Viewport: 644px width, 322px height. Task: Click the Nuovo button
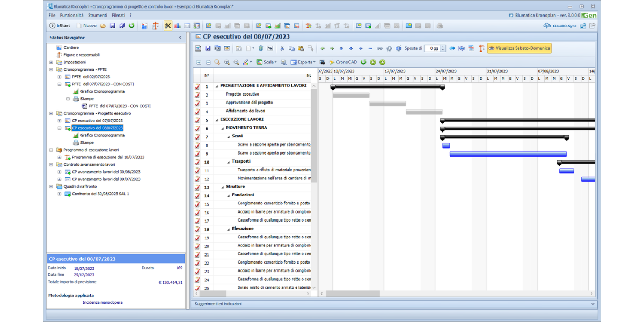coord(86,25)
